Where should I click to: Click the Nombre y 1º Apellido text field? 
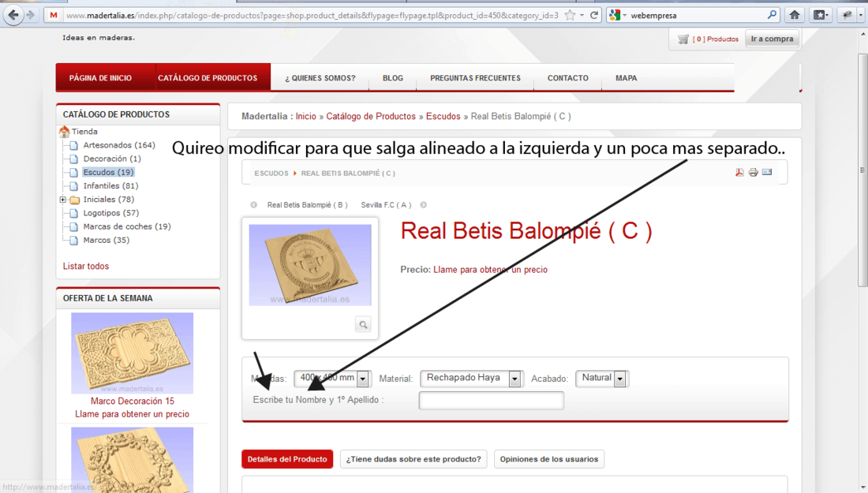pyautogui.click(x=492, y=400)
